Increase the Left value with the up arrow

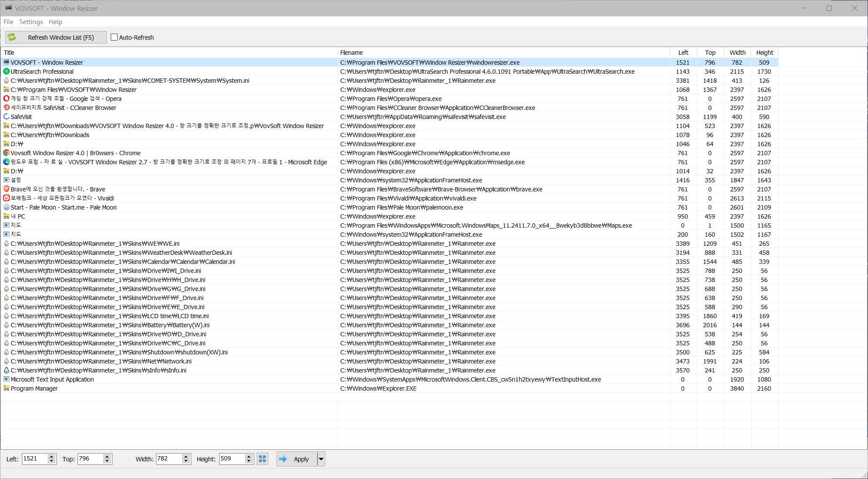coord(52,457)
